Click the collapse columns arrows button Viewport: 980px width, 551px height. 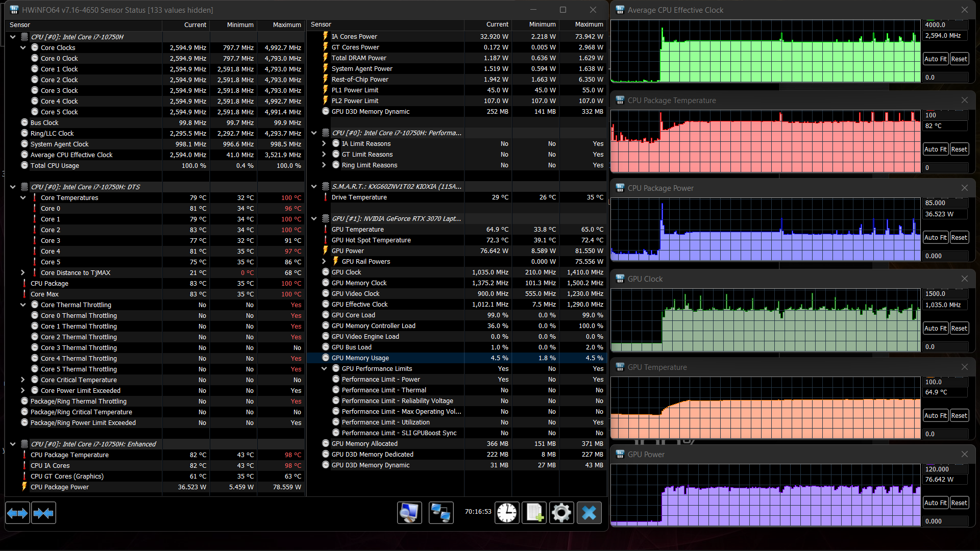(x=43, y=513)
